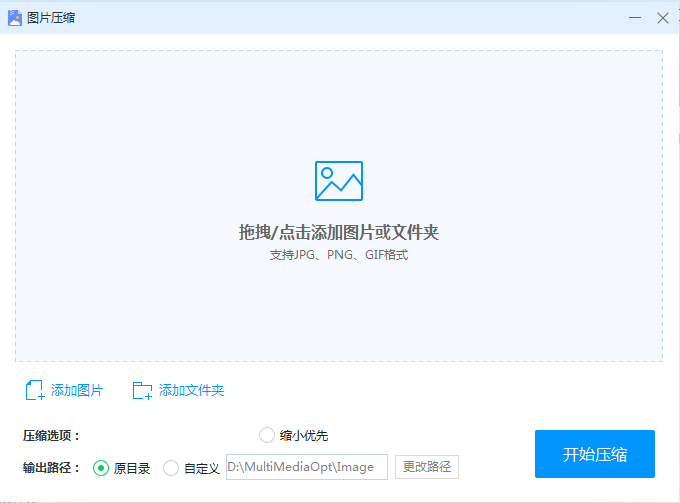Image resolution: width=680 pixels, height=503 pixels.
Task: Select the 自定义 output path option
Action: pos(171,468)
